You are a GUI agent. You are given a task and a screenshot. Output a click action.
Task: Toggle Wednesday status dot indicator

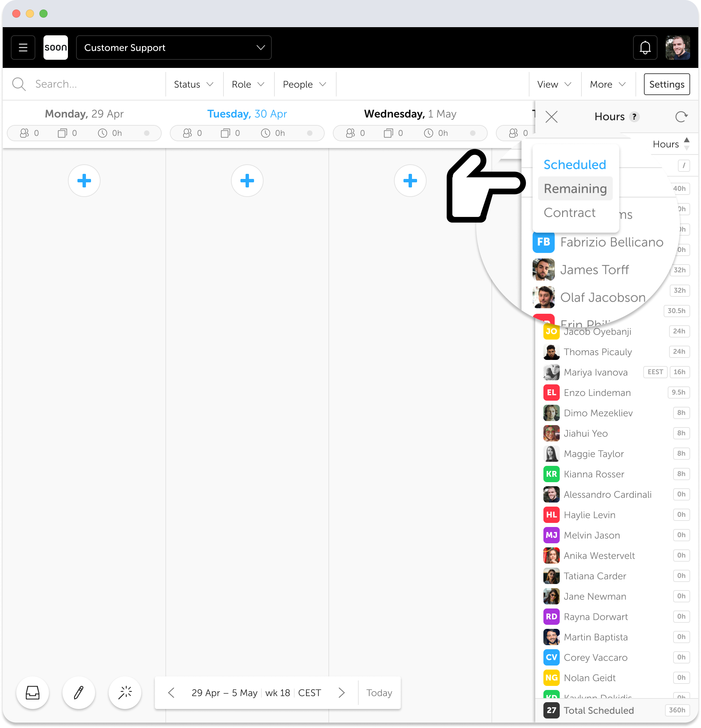click(x=472, y=133)
